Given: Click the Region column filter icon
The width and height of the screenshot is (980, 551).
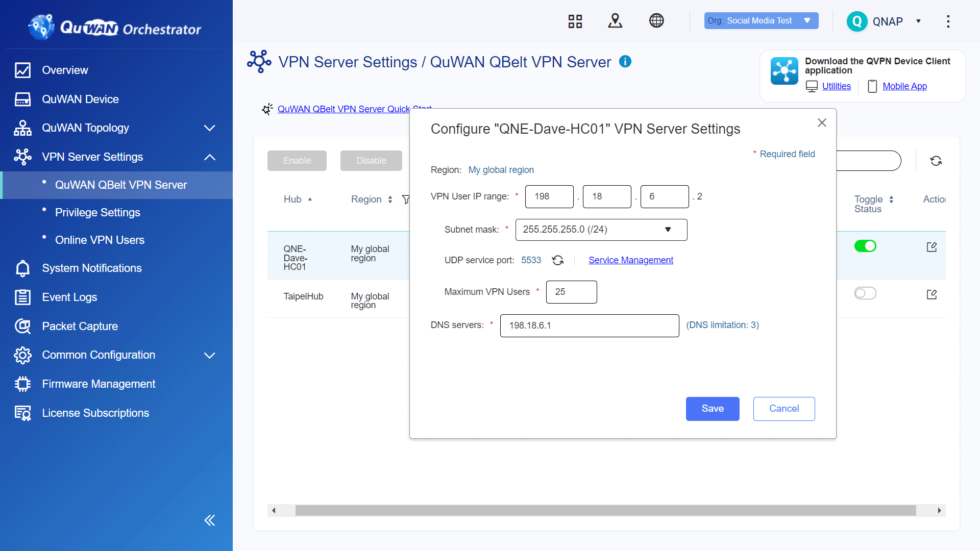Looking at the screenshot, I should pos(406,199).
